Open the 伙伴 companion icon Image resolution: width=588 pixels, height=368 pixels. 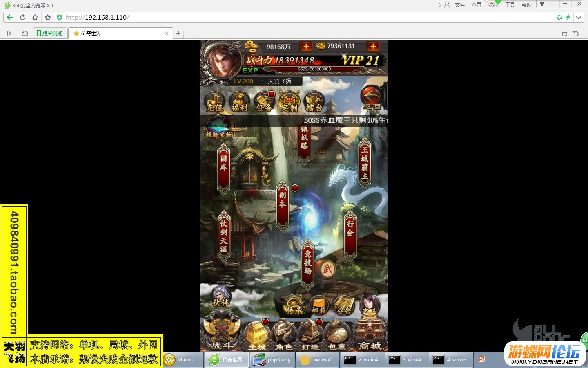pos(221,297)
